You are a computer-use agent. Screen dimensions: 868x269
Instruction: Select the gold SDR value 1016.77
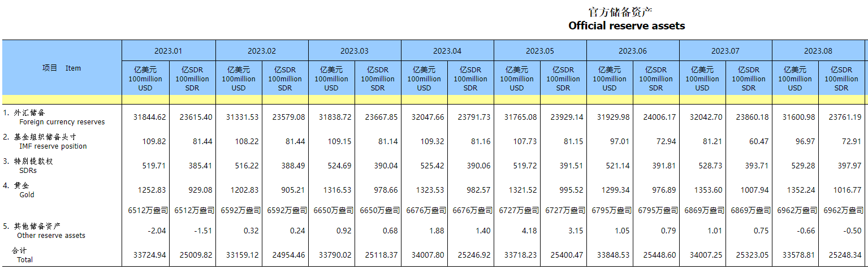(x=845, y=190)
